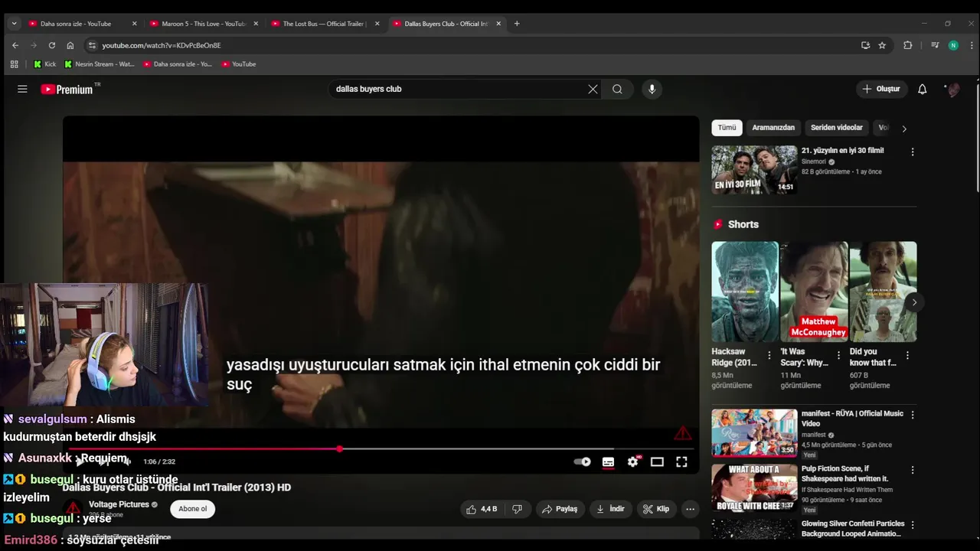Go back in browser history
The image size is (980, 551).
(15, 45)
